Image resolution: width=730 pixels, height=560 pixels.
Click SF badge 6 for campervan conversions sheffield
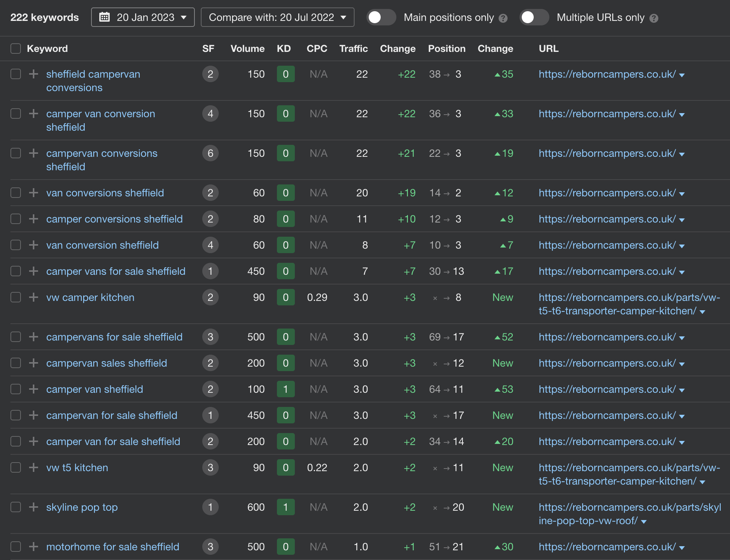pyautogui.click(x=210, y=153)
